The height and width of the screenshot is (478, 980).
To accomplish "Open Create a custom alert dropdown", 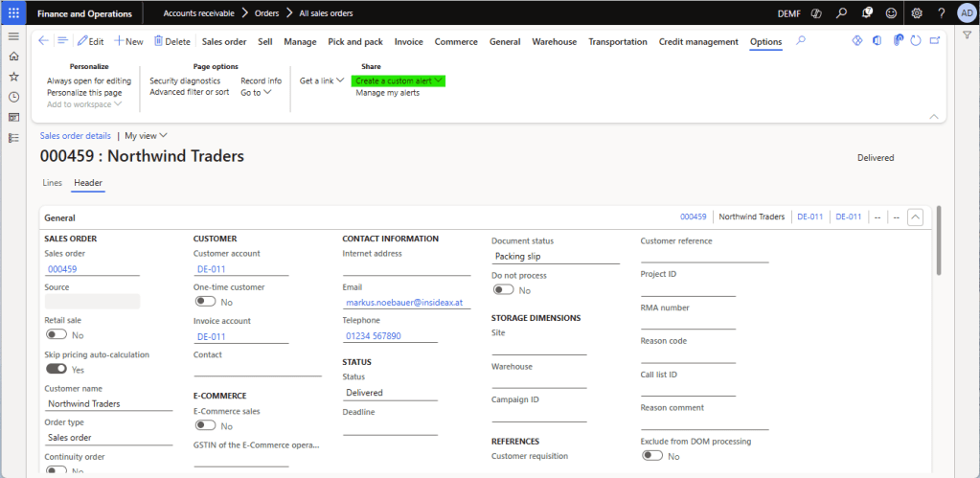I will (x=399, y=81).
